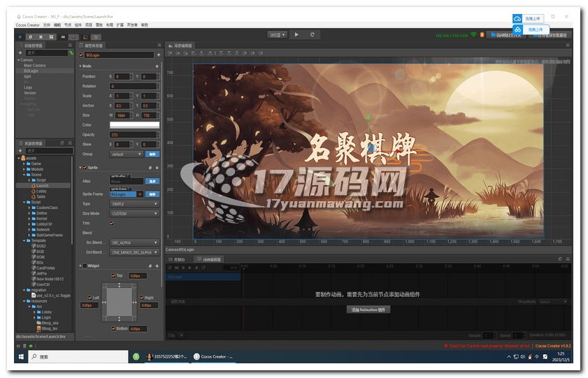
Task: Toggle Widget Left alignment checkbox
Action: tap(90, 298)
